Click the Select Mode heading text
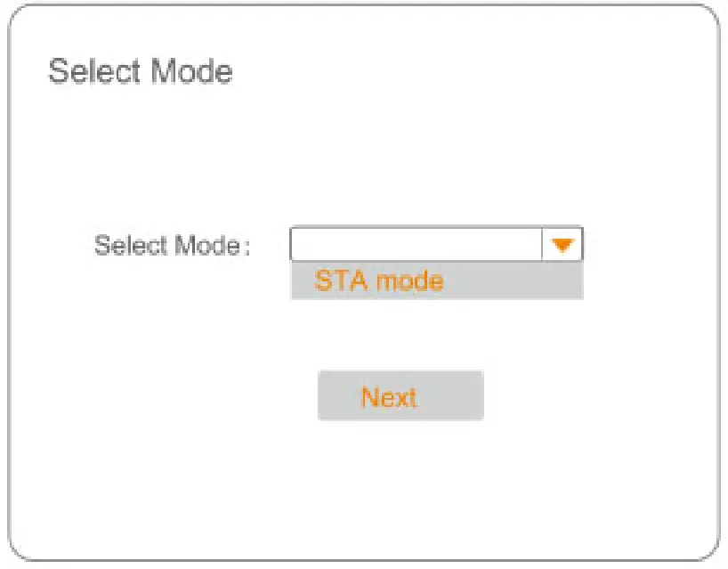Image resolution: width=728 pixels, height=569 pixels. click(x=140, y=71)
